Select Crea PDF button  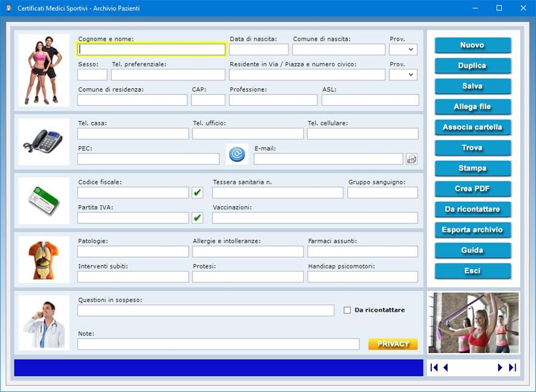pyautogui.click(x=472, y=189)
